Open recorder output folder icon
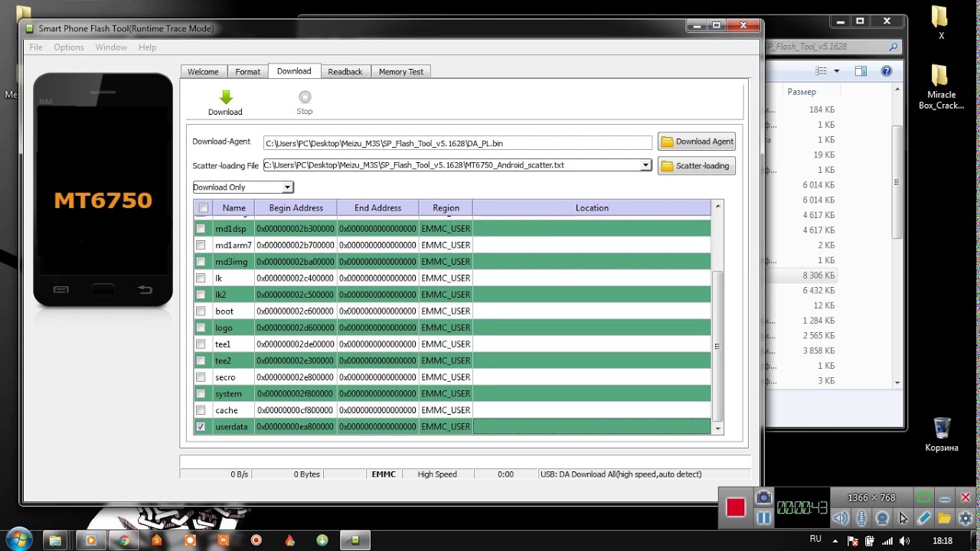 pyautogui.click(x=945, y=518)
